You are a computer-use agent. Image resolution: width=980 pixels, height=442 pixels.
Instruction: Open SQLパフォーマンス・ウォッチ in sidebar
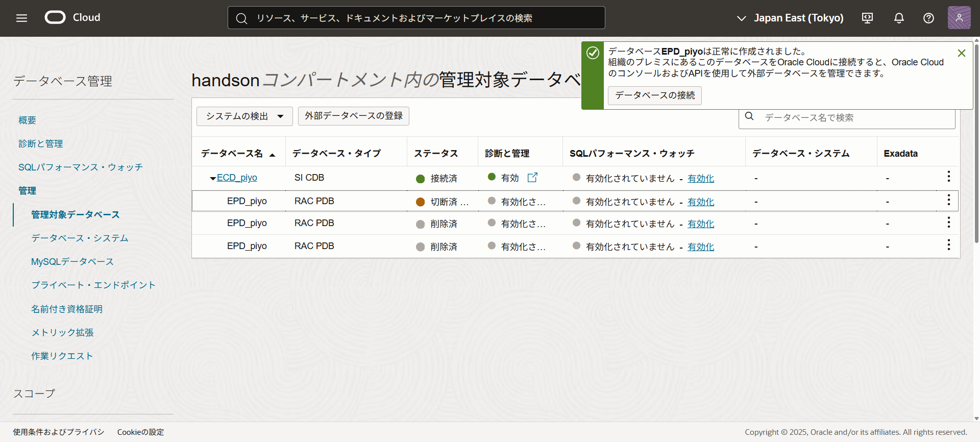click(80, 167)
